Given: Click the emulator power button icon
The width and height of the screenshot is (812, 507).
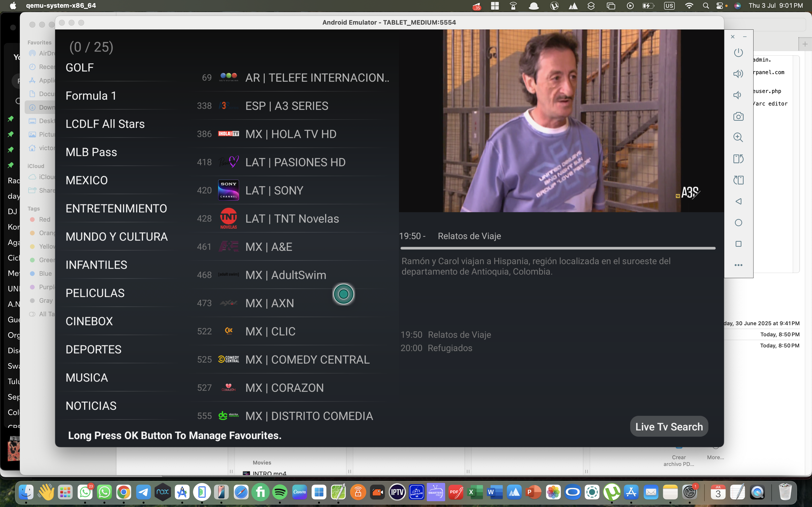Looking at the screenshot, I should point(738,53).
